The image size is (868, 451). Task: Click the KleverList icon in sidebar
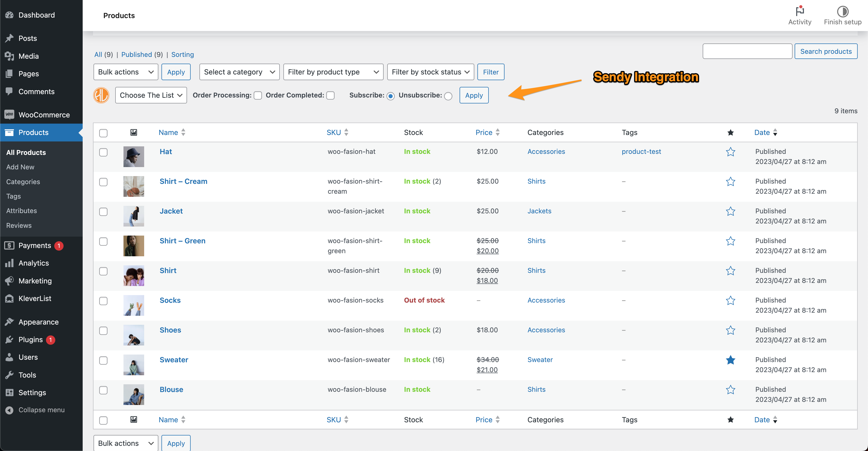[x=10, y=298]
